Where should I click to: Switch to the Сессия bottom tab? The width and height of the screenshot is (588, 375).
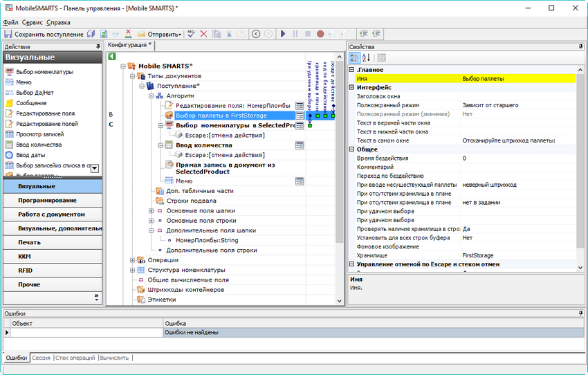pos(41,358)
